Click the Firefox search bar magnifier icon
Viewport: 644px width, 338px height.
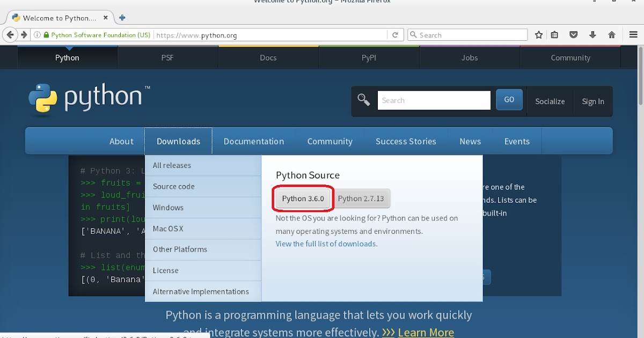pos(413,35)
